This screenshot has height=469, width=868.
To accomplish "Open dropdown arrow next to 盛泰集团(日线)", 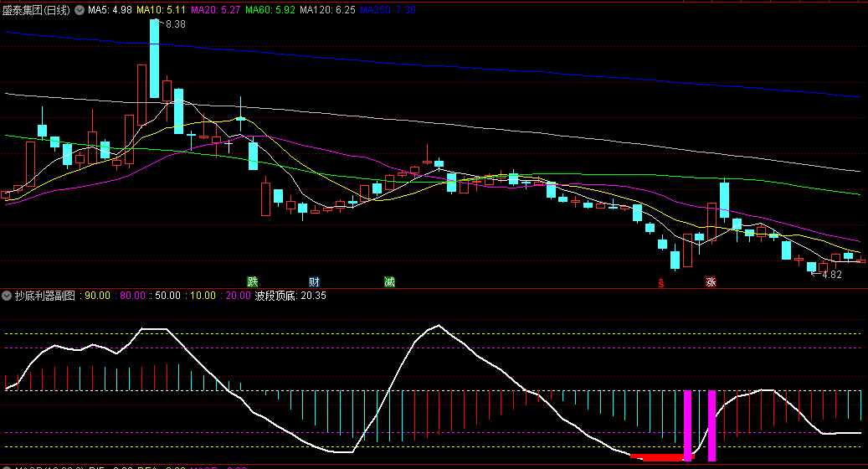I will (80, 11).
